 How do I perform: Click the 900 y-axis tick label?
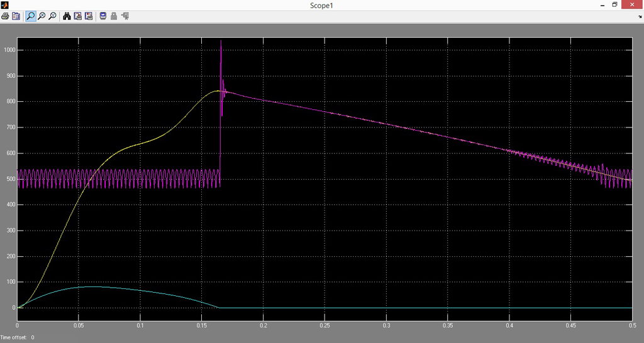coord(10,76)
